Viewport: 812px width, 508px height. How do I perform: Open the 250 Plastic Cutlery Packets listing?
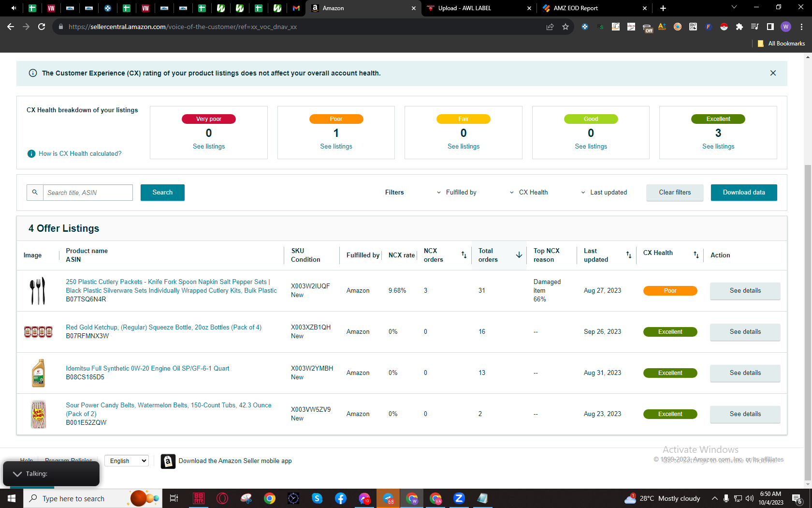(172, 286)
